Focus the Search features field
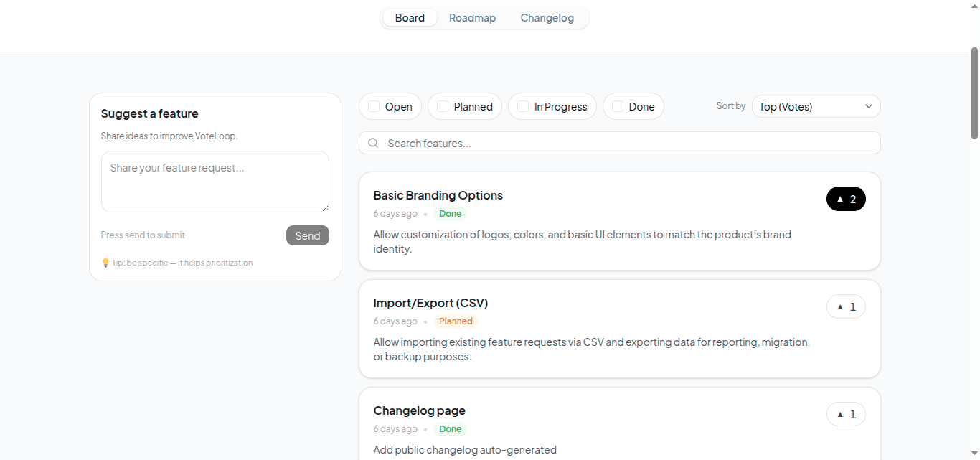980x460 pixels. tap(620, 143)
